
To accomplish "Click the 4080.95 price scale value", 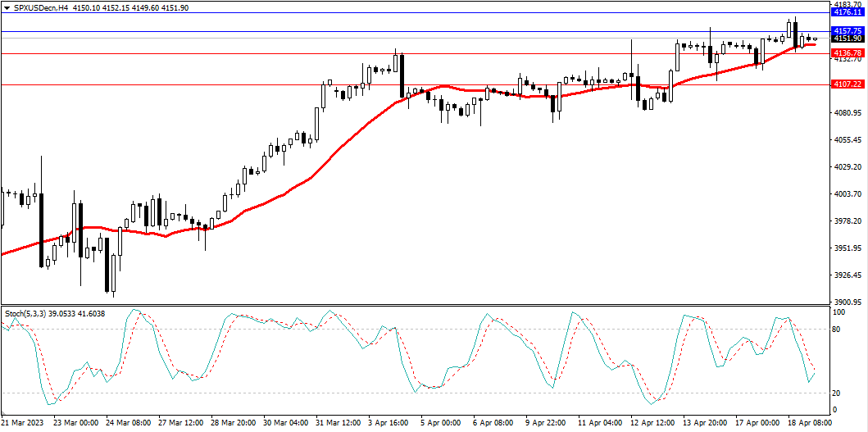I will tap(848, 113).
